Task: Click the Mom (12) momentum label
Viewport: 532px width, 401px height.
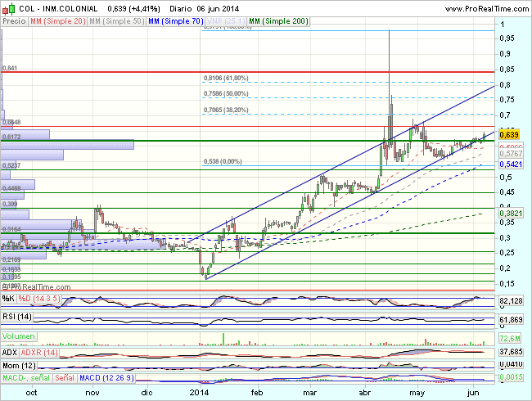Action: [x=20, y=363]
